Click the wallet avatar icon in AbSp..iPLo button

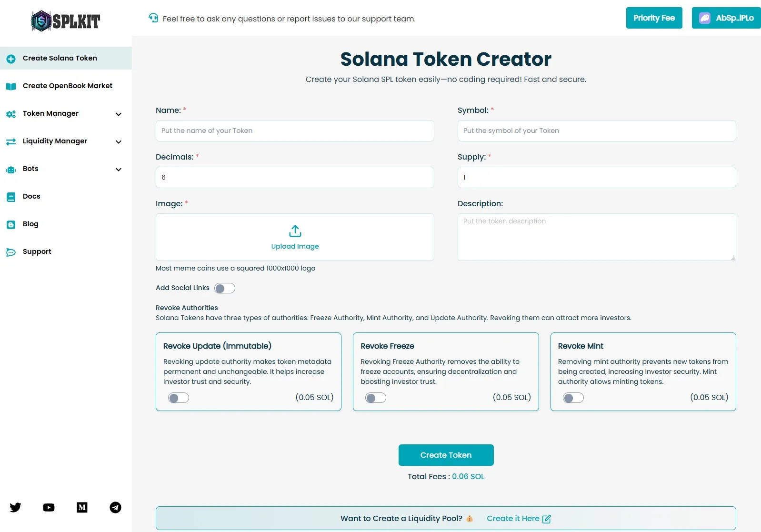(x=705, y=18)
